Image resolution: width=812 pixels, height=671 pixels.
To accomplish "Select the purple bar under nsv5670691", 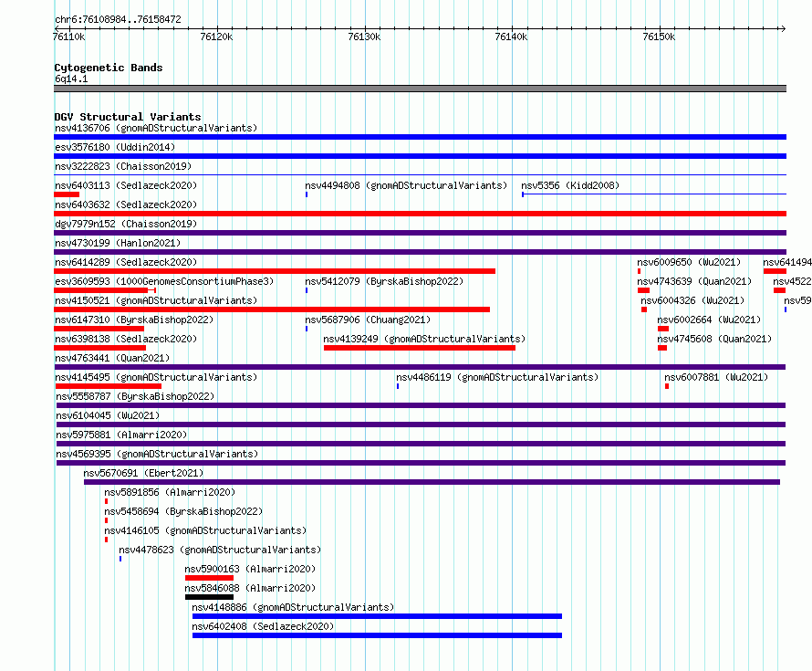I will [x=432, y=482].
